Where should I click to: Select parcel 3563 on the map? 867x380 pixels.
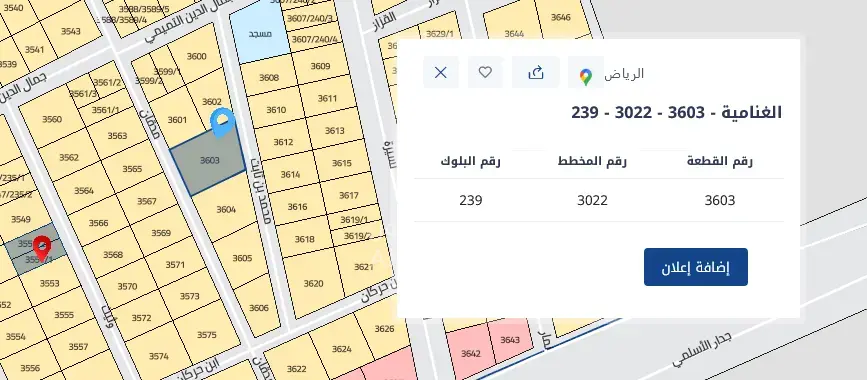117,136
